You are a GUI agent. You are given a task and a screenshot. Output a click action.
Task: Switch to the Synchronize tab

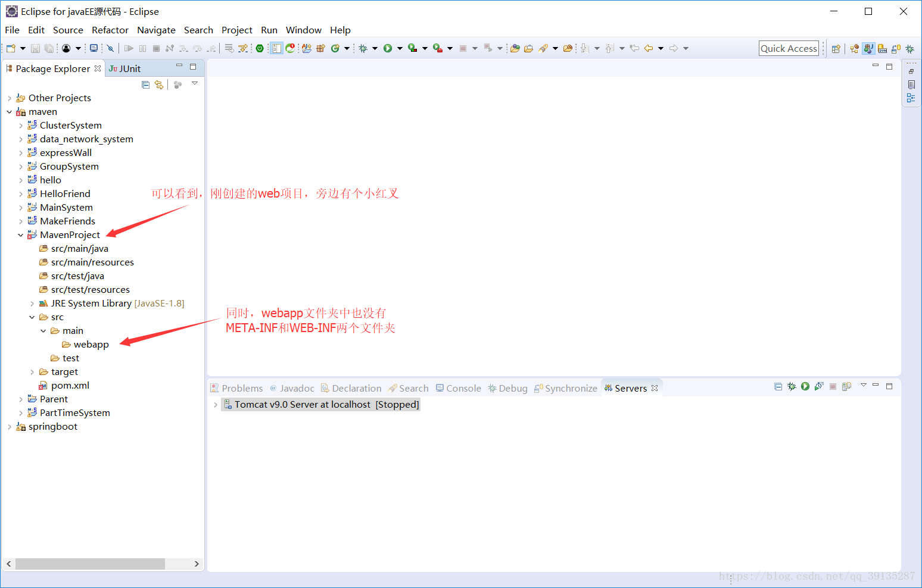click(565, 388)
